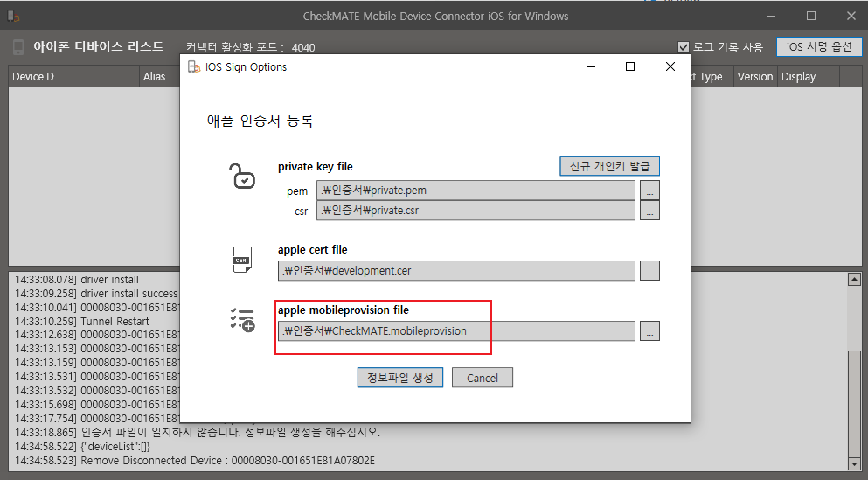Click the log panel scroll up arrow

854,280
